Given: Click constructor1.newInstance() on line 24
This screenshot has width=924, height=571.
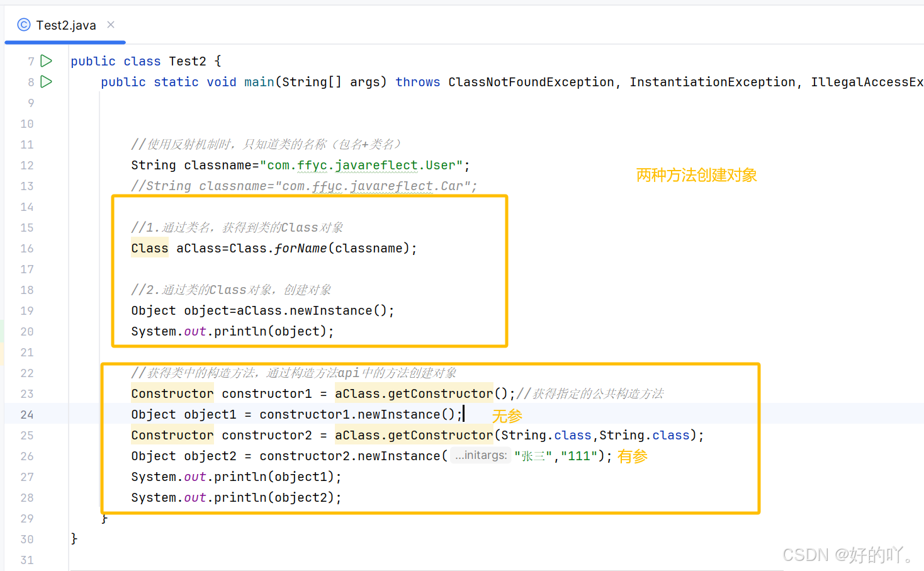Looking at the screenshot, I should (x=358, y=415).
